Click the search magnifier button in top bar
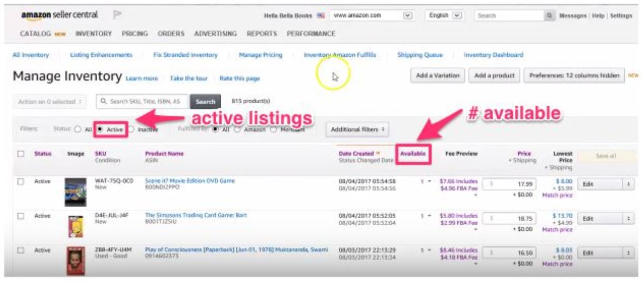The width and height of the screenshot is (644, 285). click(549, 16)
